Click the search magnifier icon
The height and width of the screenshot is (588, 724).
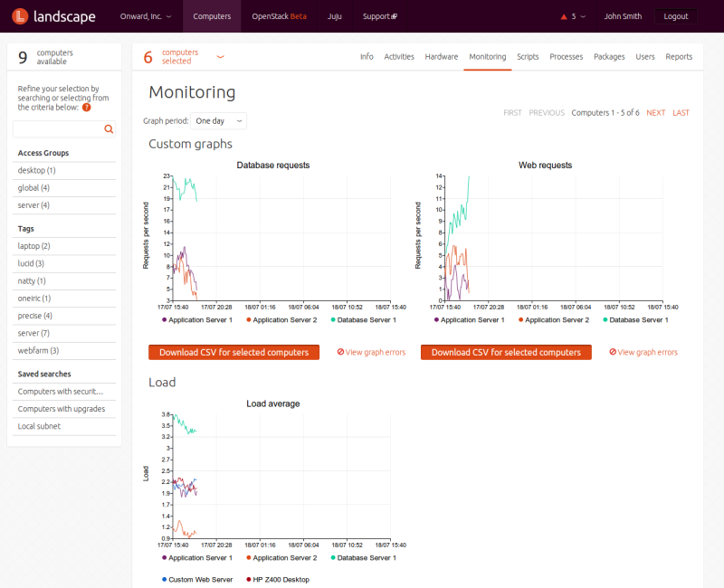(109, 129)
